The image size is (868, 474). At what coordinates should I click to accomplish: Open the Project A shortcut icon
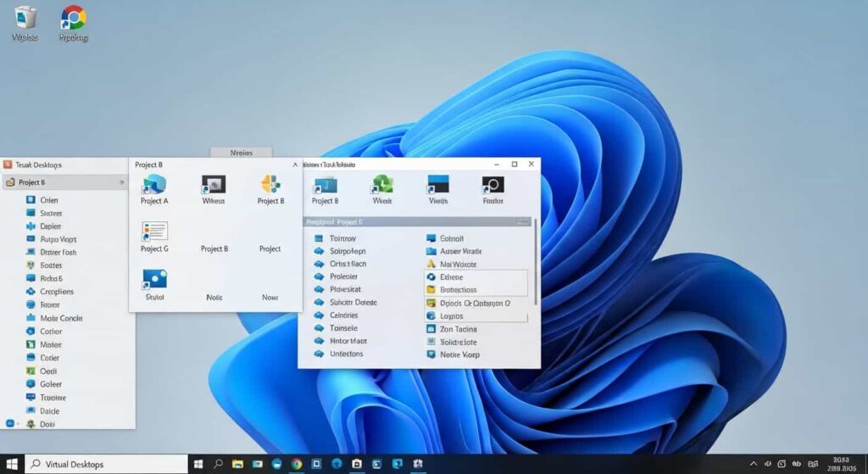[154, 185]
